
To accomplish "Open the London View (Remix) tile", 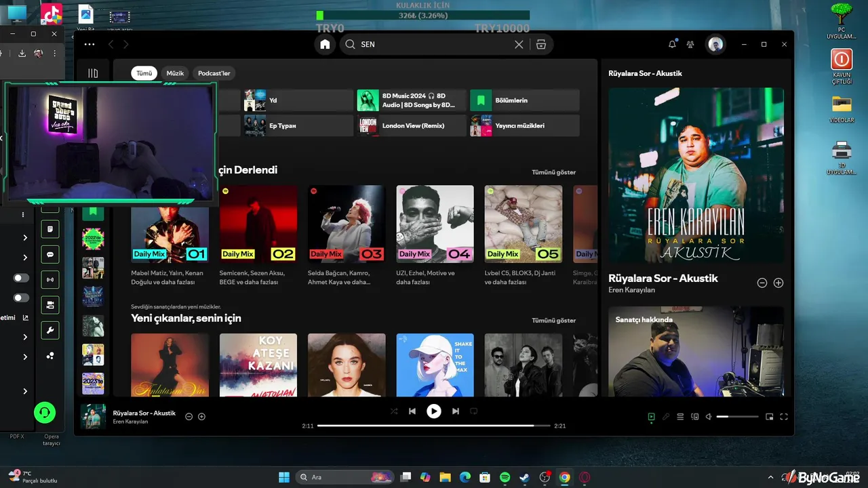I will pyautogui.click(x=411, y=125).
